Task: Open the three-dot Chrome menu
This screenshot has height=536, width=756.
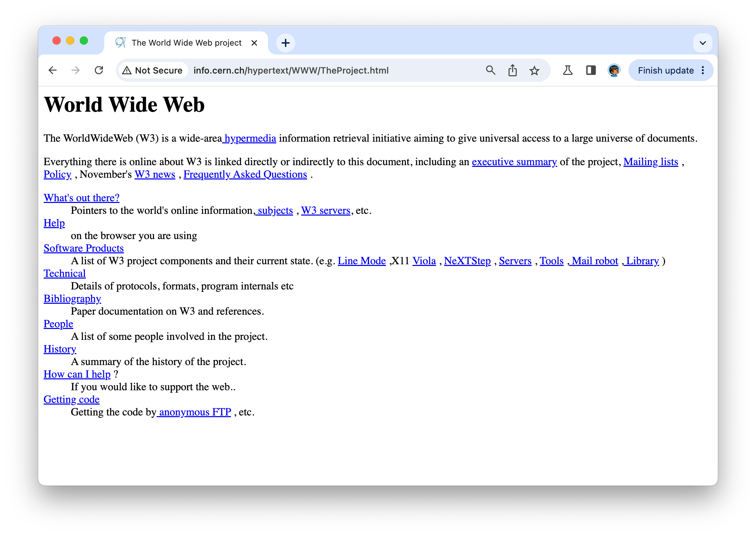Action: tap(703, 70)
